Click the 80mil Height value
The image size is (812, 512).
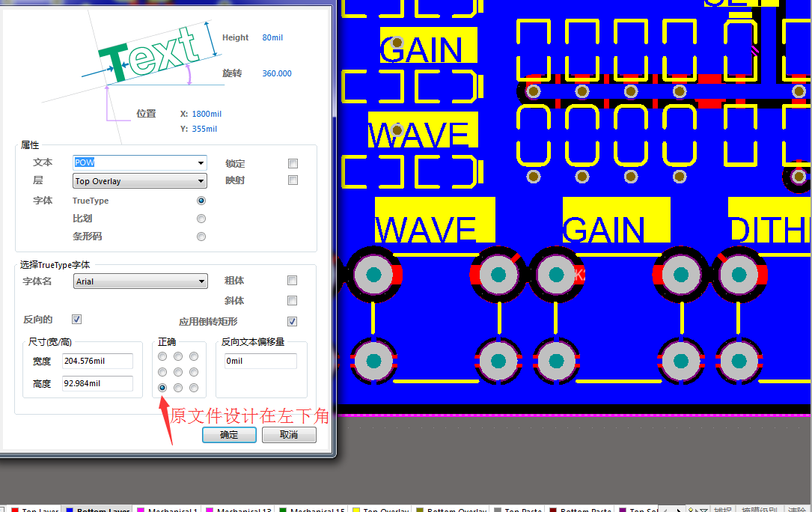[x=272, y=37]
